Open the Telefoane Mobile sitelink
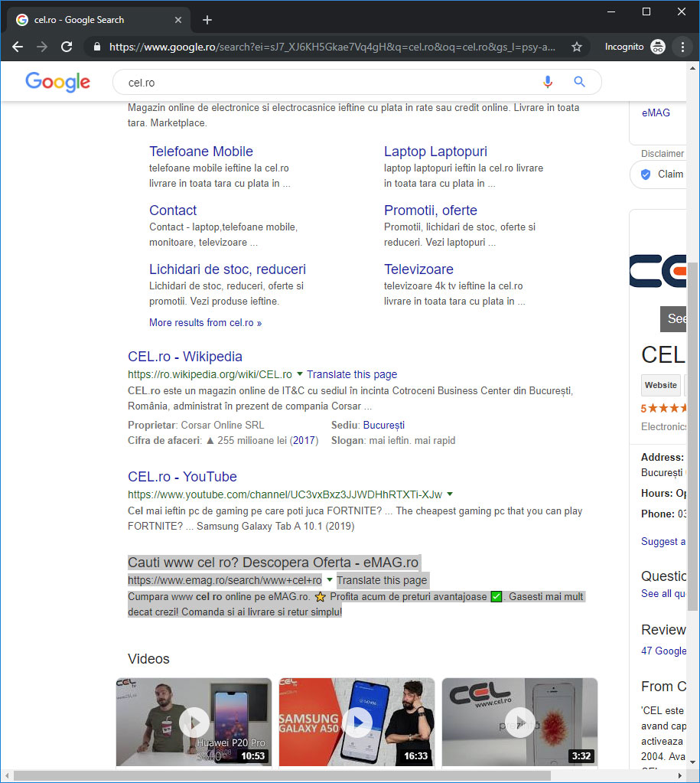Image resolution: width=700 pixels, height=783 pixels. tap(200, 152)
